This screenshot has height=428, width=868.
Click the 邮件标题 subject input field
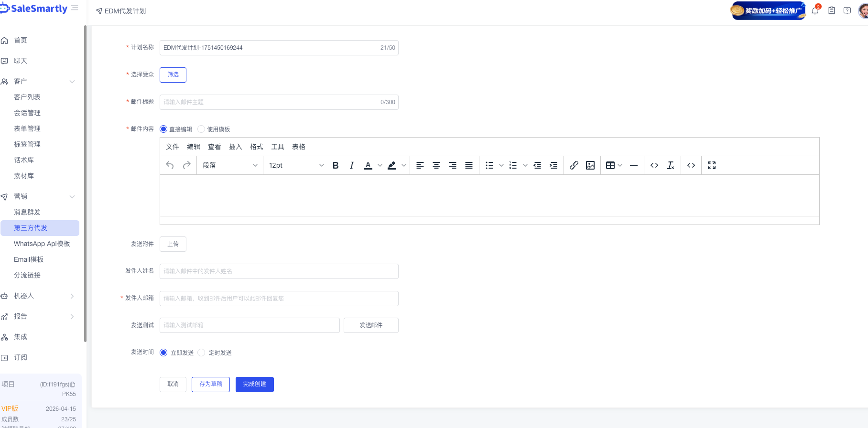pos(279,102)
